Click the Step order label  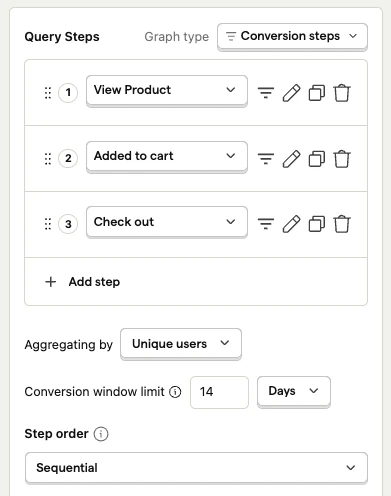(x=56, y=434)
